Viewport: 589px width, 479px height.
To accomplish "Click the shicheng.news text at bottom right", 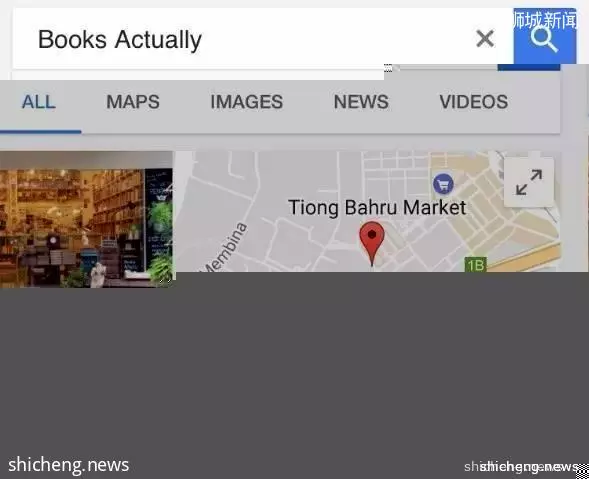I will point(522,467).
